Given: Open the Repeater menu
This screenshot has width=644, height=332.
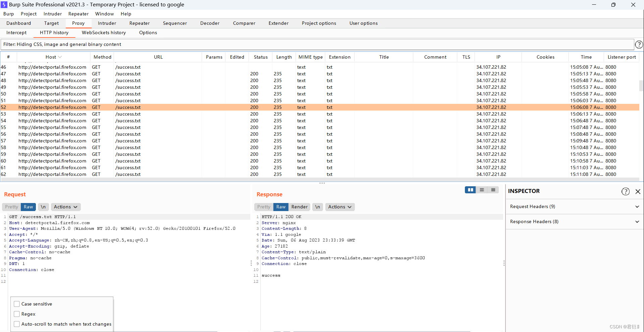Looking at the screenshot, I should [x=78, y=14].
